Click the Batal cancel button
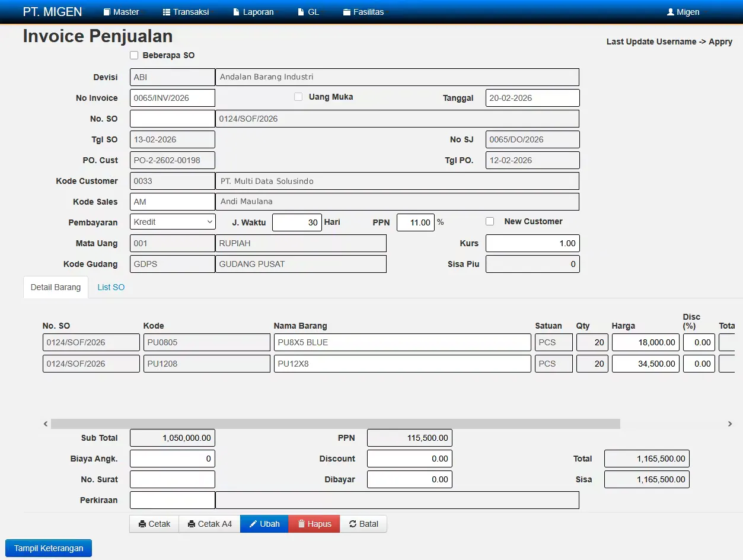Viewport: 743px width, 560px height. click(363, 524)
